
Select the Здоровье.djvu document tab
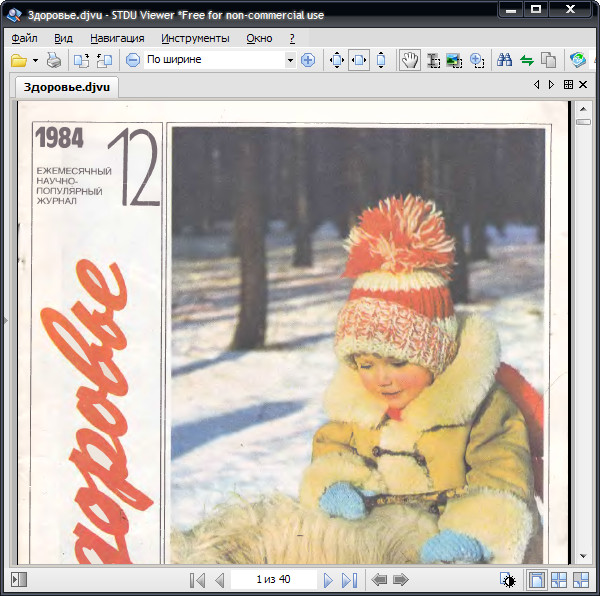[67, 87]
